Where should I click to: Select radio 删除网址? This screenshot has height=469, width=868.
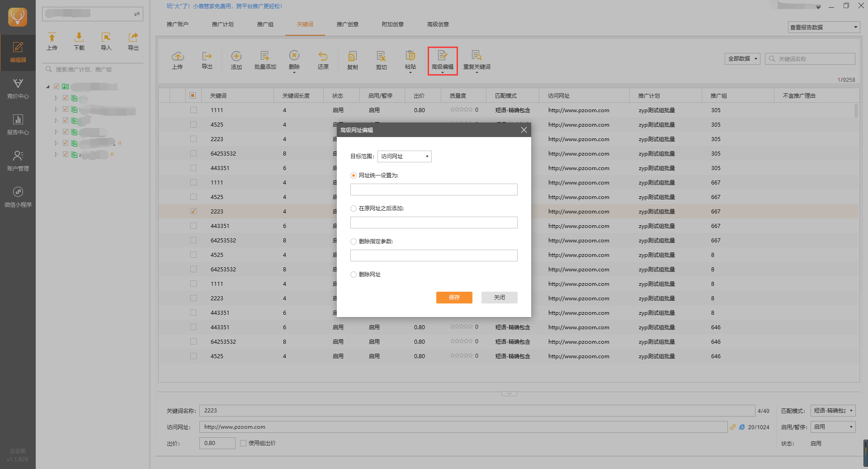[354, 275]
